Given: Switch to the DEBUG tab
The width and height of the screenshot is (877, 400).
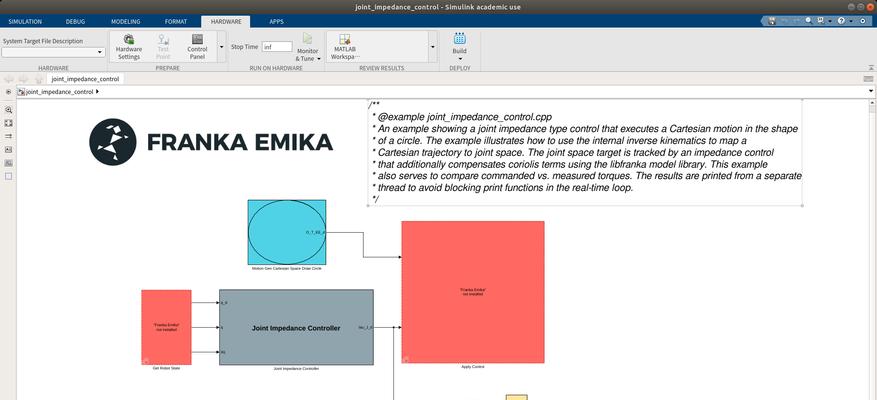Looking at the screenshot, I should 76,21.
